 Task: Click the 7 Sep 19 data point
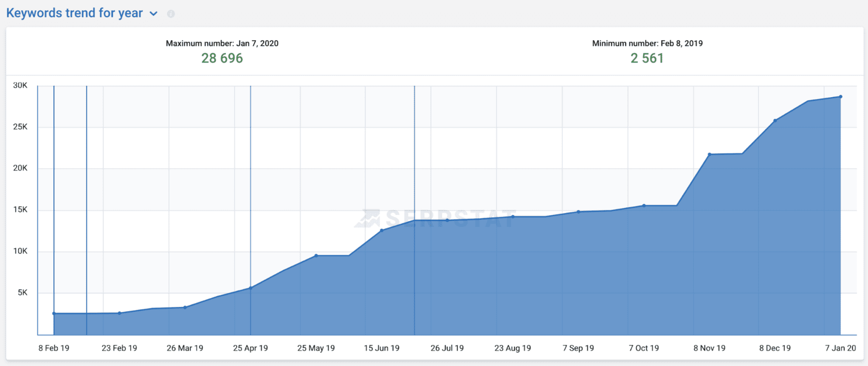click(x=579, y=211)
